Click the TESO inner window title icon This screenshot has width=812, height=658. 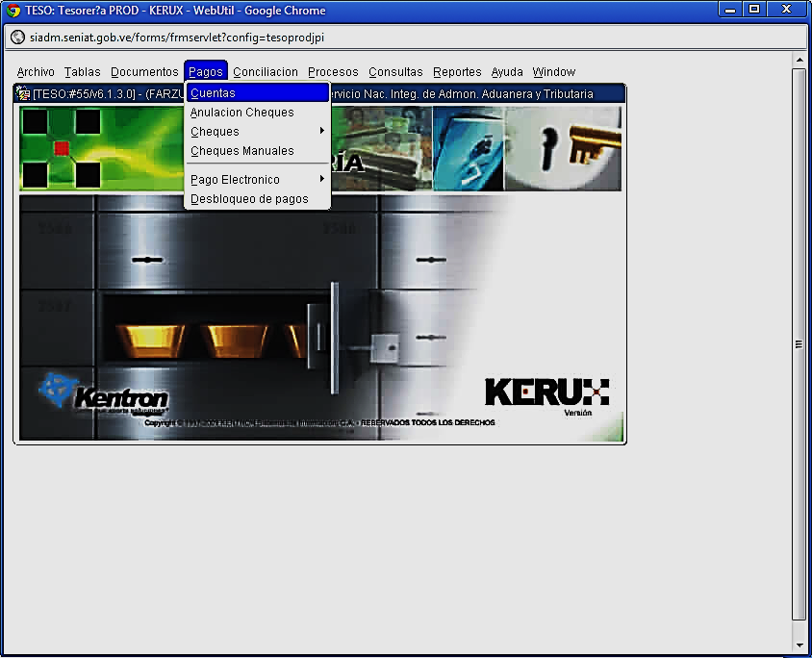click(23, 93)
